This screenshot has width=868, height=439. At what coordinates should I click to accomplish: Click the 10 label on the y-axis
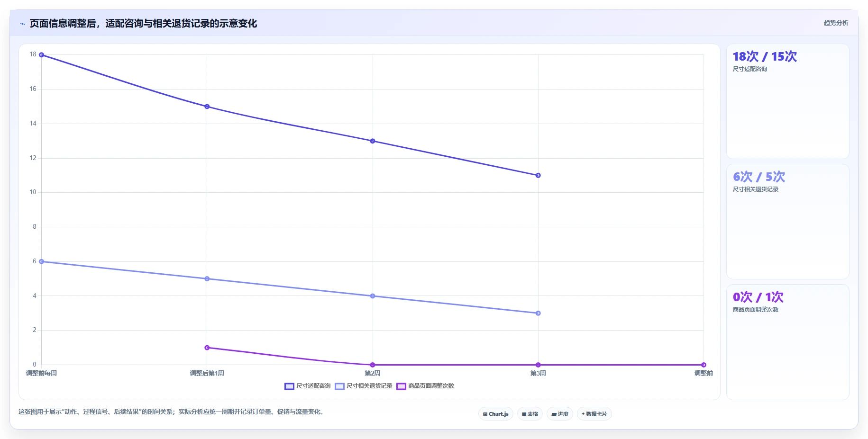(x=33, y=192)
